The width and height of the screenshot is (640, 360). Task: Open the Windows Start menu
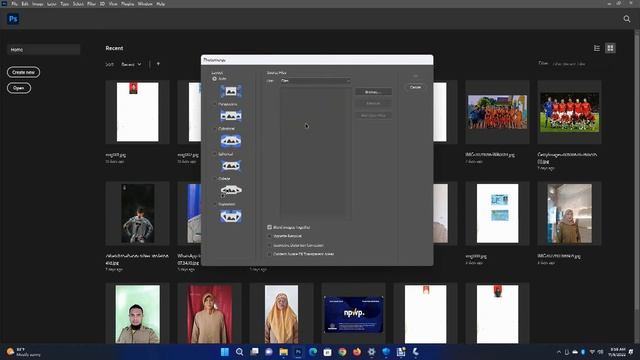pyautogui.click(x=224, y=352)
